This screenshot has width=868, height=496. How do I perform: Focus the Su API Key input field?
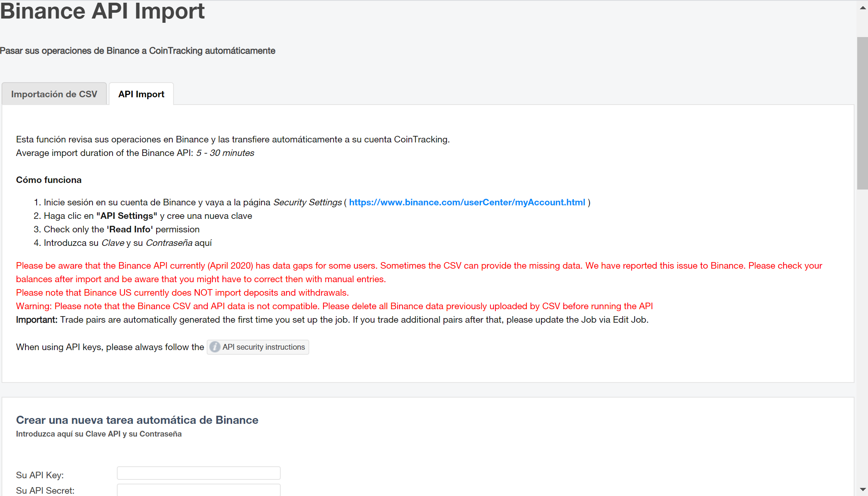tap(199, 473)
